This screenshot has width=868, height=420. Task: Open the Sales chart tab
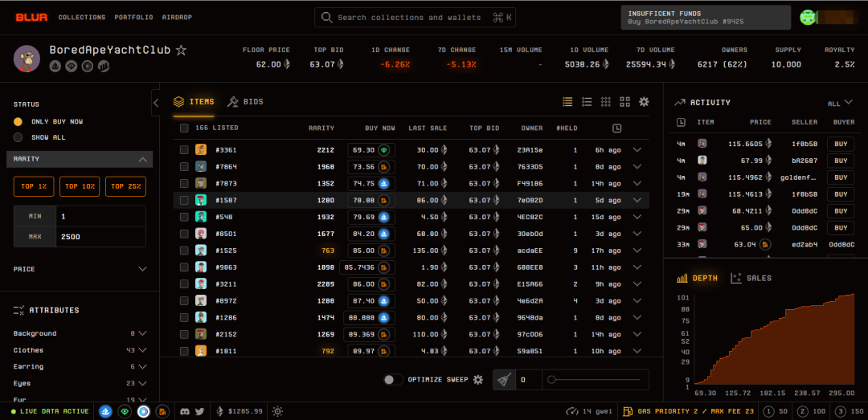[x=751, y=278]
